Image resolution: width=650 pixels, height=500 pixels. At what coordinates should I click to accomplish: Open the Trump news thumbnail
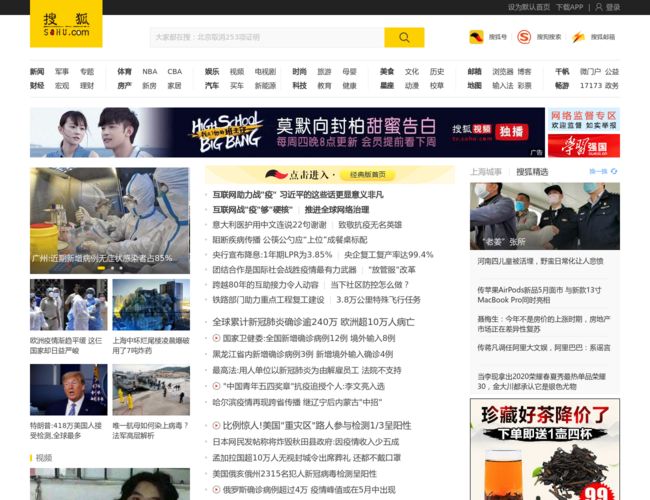68,390
